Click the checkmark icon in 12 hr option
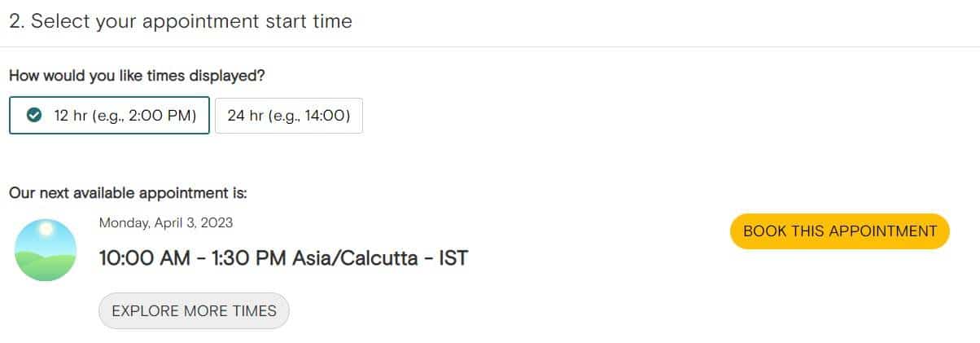Image resolution: width=980 pixels, height=343 pixels. click(x=34, y=116)
